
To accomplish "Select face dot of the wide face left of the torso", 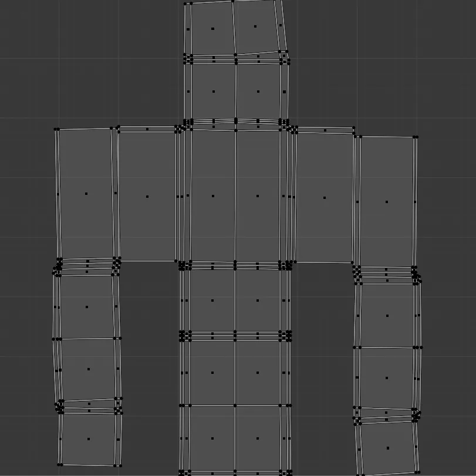I will 147,197.
